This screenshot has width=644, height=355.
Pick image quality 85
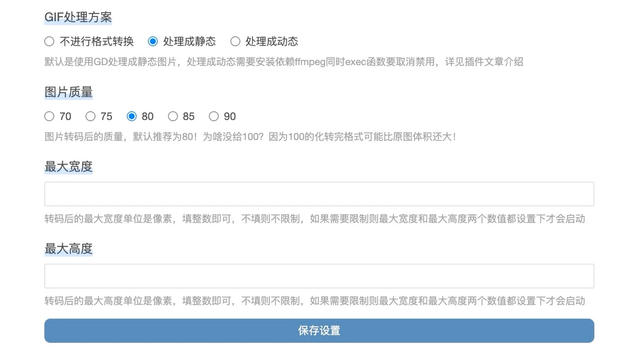tap(173, 116)
